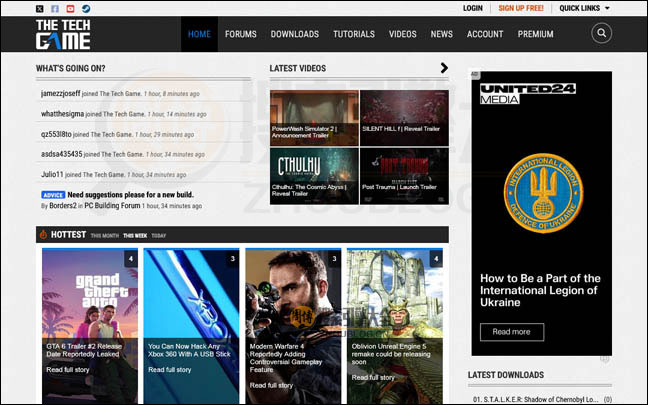Open Oblivion Unreal Engine 5 remake story title

point(391,354)
